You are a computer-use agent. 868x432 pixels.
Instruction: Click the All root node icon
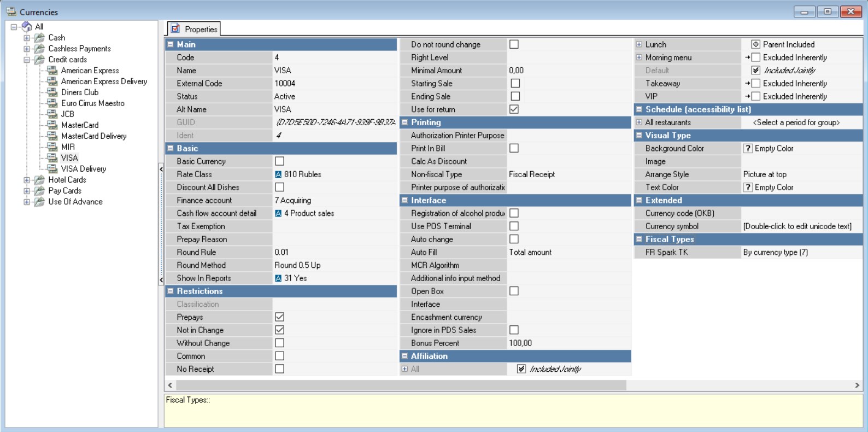click(x=27, y=26)
